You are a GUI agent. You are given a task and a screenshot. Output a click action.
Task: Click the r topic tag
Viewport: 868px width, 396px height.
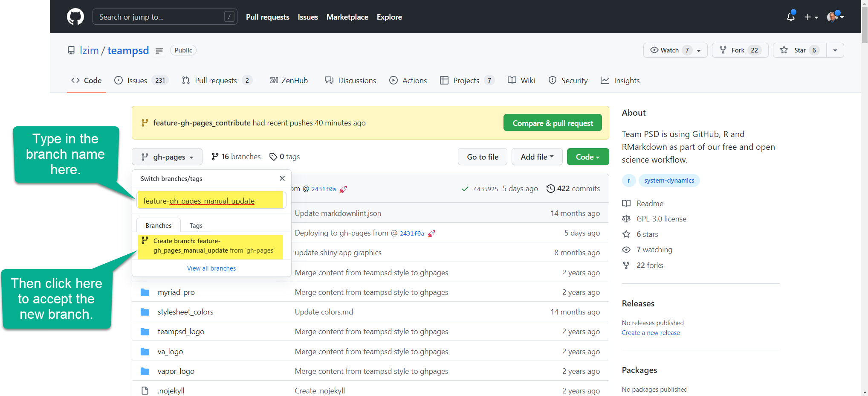(629, 181)
